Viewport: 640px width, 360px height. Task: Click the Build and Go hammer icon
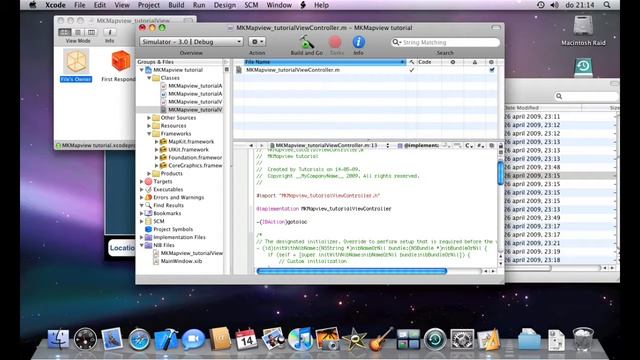[307, 42]
